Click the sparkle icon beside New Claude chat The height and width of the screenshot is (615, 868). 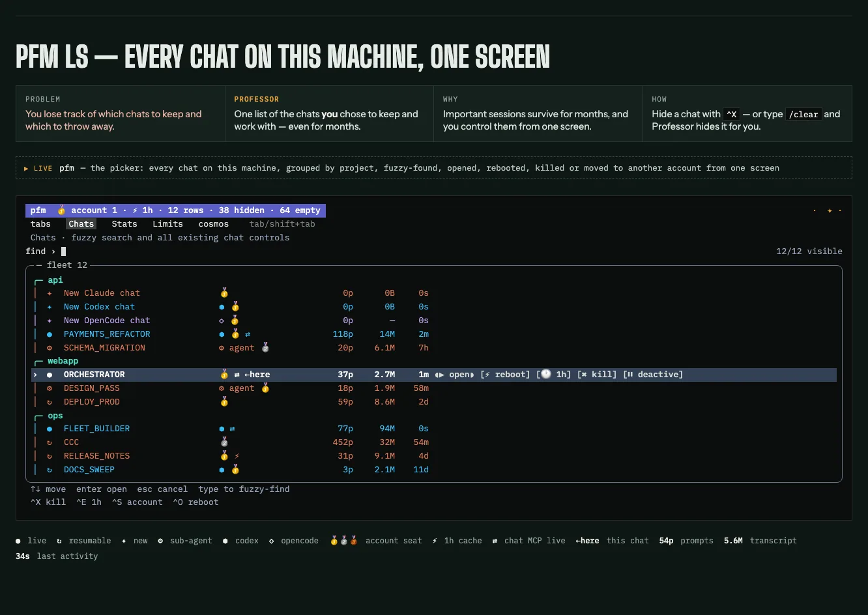pyautogui.click(x=50, y=293)
